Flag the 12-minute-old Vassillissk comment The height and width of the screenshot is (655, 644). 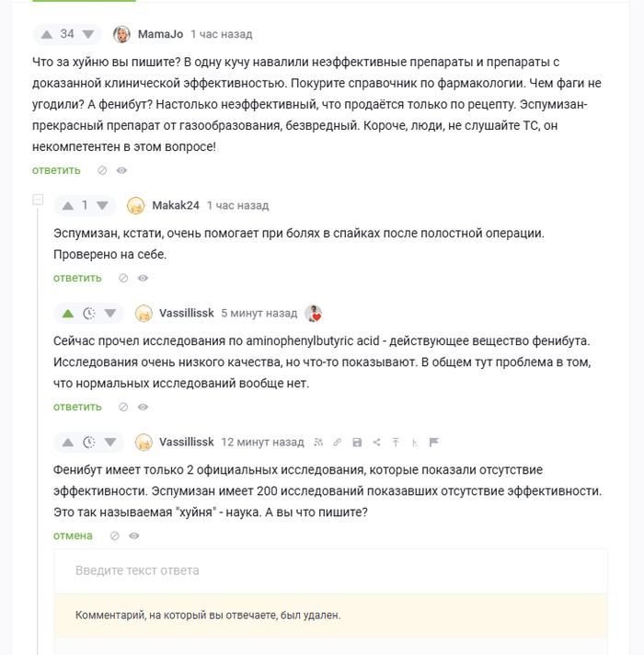pos(434,442)
